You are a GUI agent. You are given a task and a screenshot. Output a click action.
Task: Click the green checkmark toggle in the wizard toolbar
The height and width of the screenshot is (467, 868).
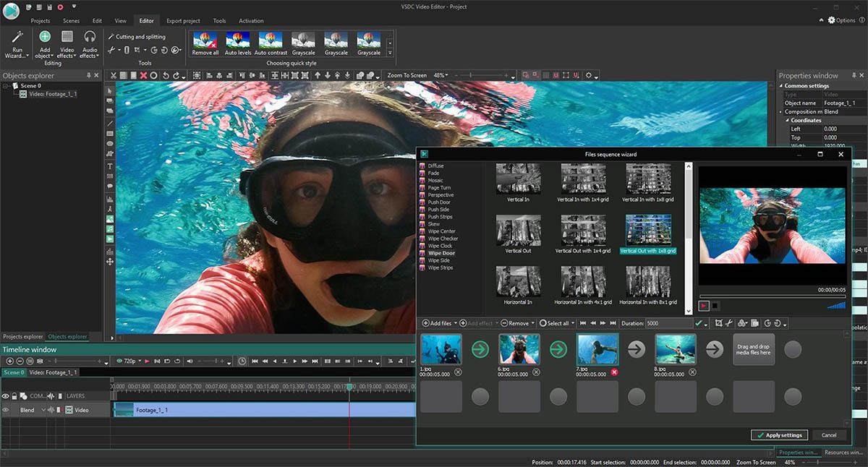click(x=698, y=323)
